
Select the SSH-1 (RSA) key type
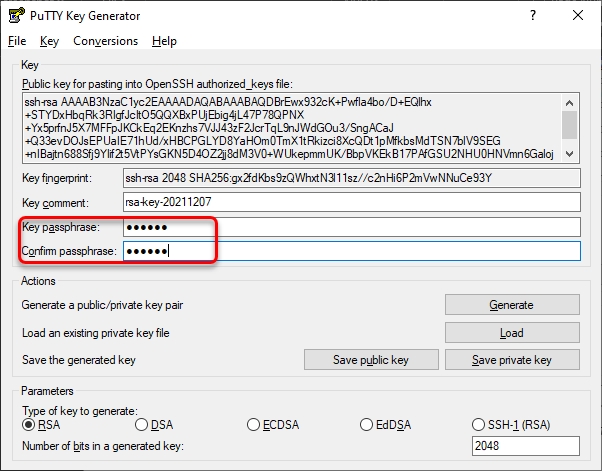pyautogui.click(x=478, y=425)
